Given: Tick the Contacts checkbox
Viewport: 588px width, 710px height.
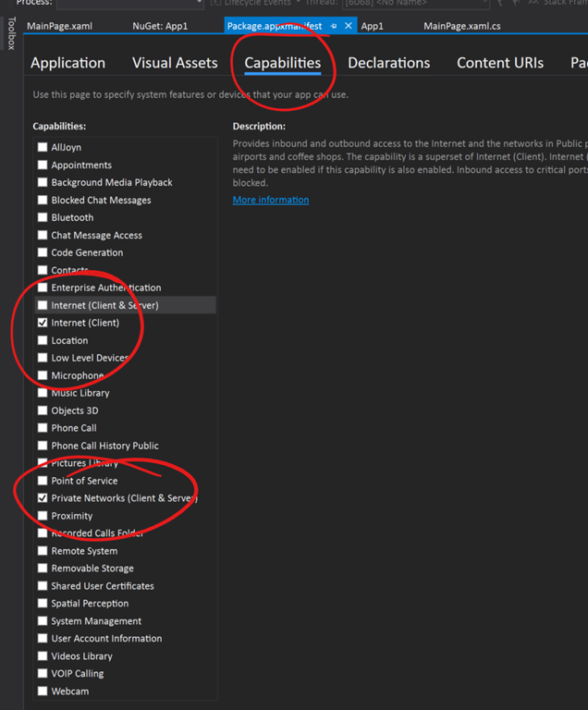Looking at the screenshot, I should point(43,270).
